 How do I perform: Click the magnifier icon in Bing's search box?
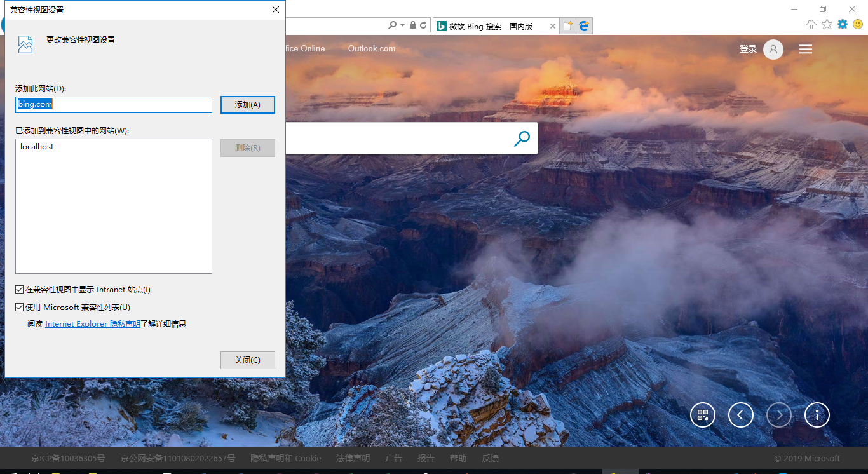(522, 138)
